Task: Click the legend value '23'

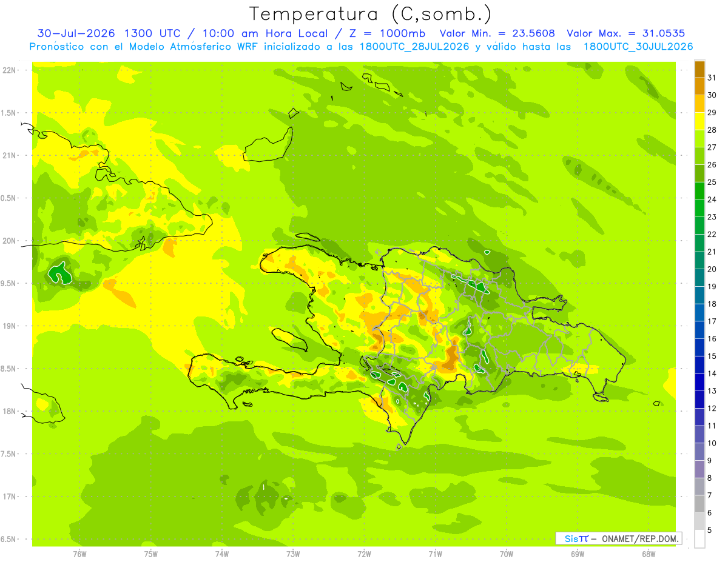Action: 712,217
